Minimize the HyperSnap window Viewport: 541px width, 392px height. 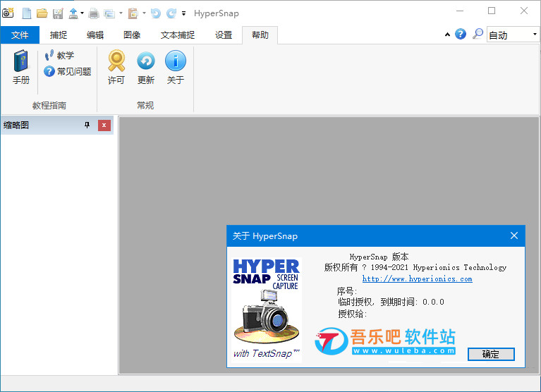[460, 11]
